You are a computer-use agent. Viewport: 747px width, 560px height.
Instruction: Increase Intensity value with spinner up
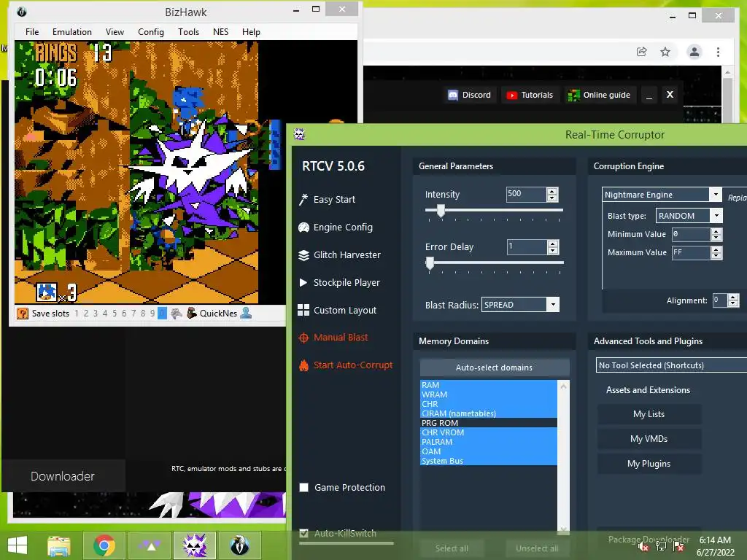tap(552, 192)
